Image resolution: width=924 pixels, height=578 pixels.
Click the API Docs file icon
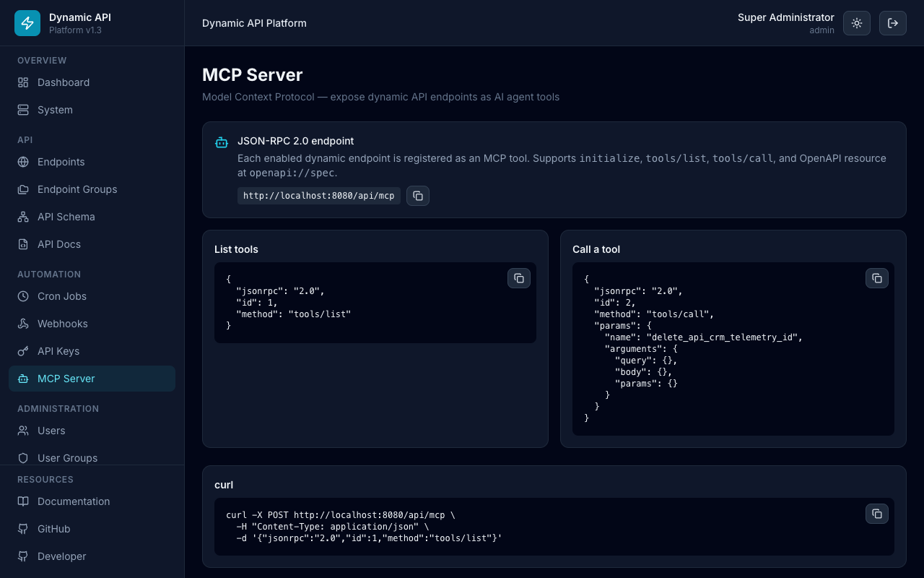point(23,244)
